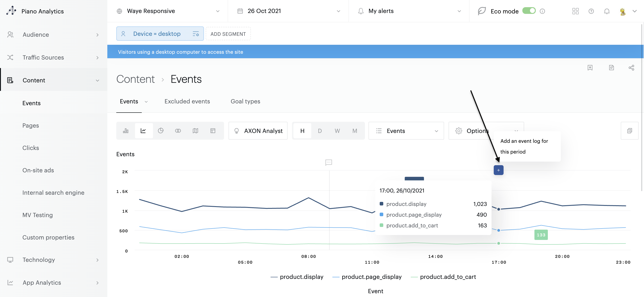This screenshot has height=297, width=644.
Task: Open chart annotation comment icon
Action: [x=328, y=162]
